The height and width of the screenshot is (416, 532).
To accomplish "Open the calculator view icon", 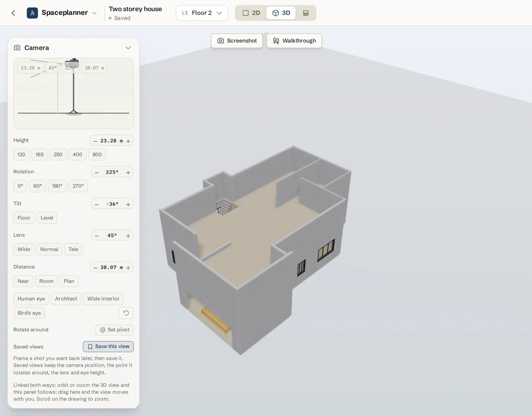I will tap(306, 13).
